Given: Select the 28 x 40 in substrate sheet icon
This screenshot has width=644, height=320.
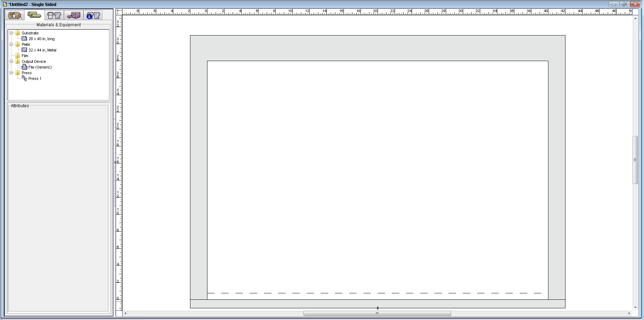Looking at the screenshot, I should (x=24, y=39).
